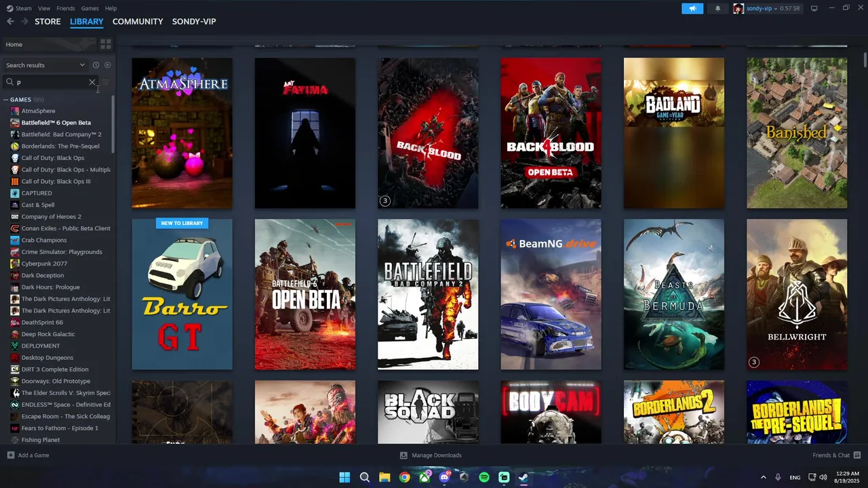Open the Friends menu
This screenshot has height=488, width=868.
[66, 8]
